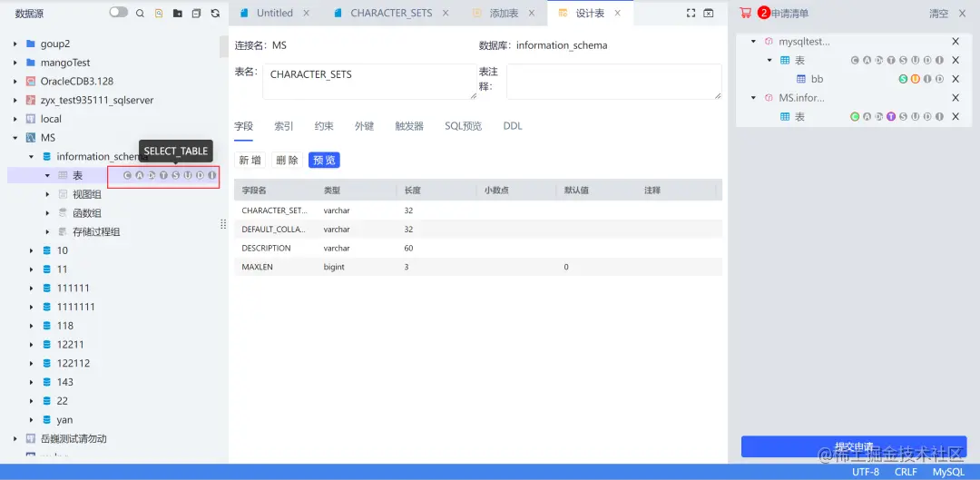
Task: Click the zyx_test935111_sqlserver connection icon
Action: [31, 100]
